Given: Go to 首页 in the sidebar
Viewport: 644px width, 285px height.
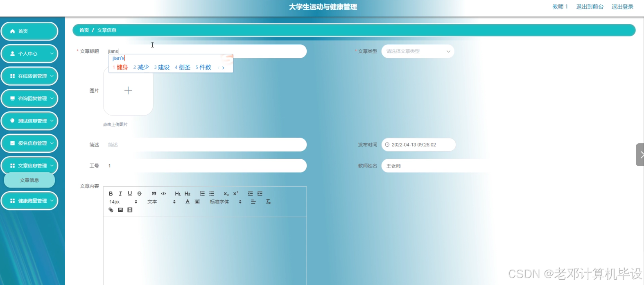Looking at the screenshot, I should coord(29,31).
